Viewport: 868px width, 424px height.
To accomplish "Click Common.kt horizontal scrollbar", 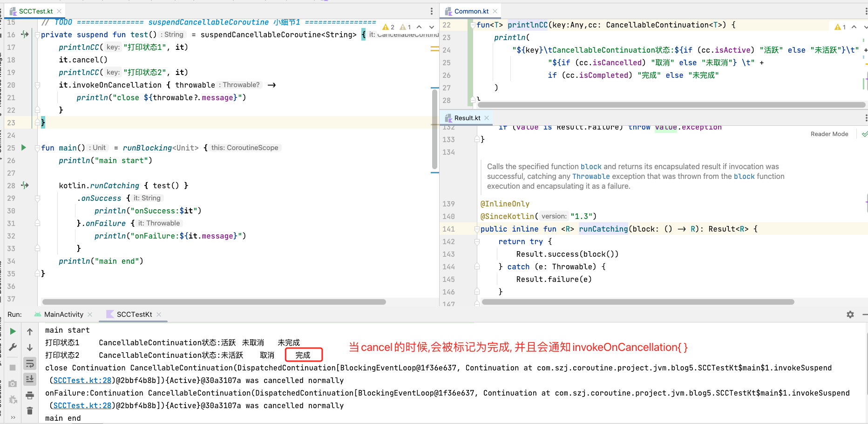I will [671, 105].
